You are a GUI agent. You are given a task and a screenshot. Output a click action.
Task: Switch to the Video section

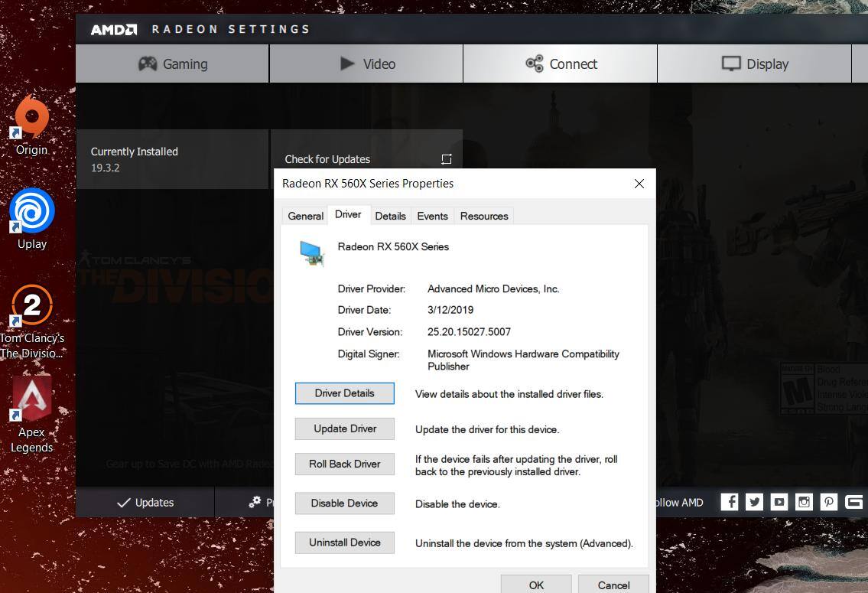367,64
